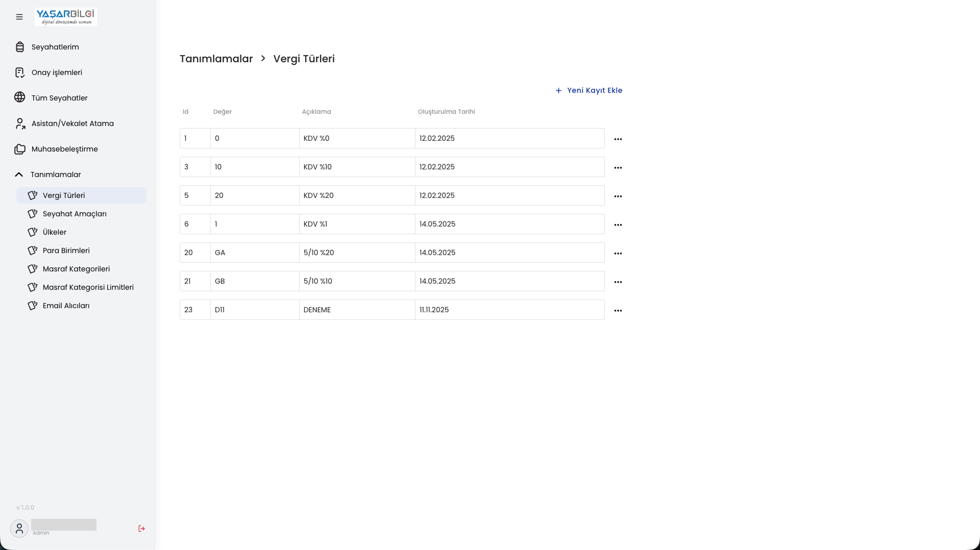Click the Değer column header

(223, 112)
